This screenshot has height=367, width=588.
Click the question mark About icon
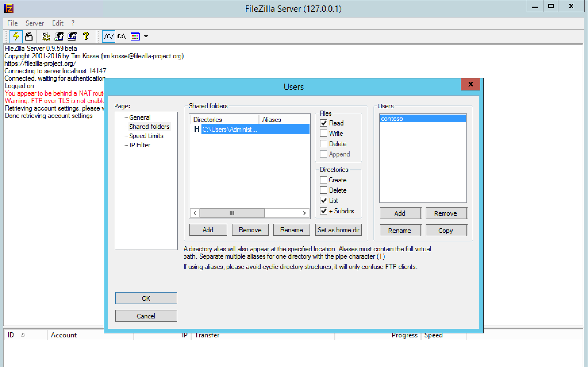pyautogui.click(x=85, y=36)
